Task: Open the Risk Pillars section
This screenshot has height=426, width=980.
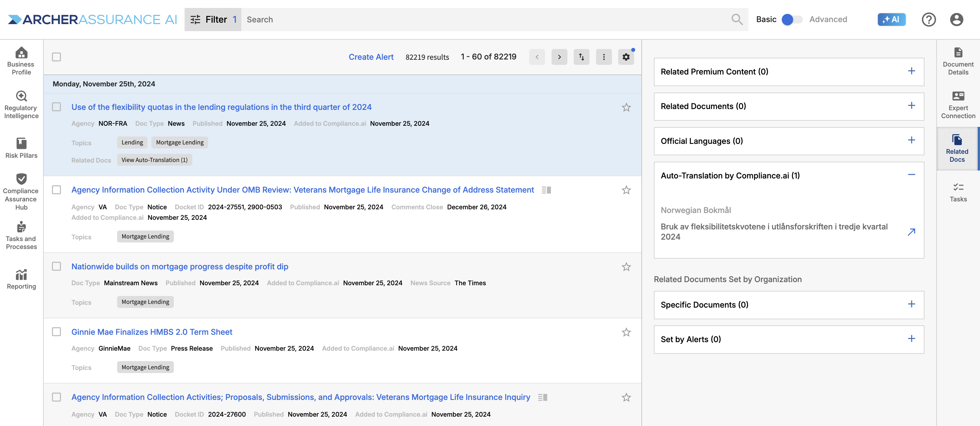Action: pyautogui.click(x=21, y=148)
